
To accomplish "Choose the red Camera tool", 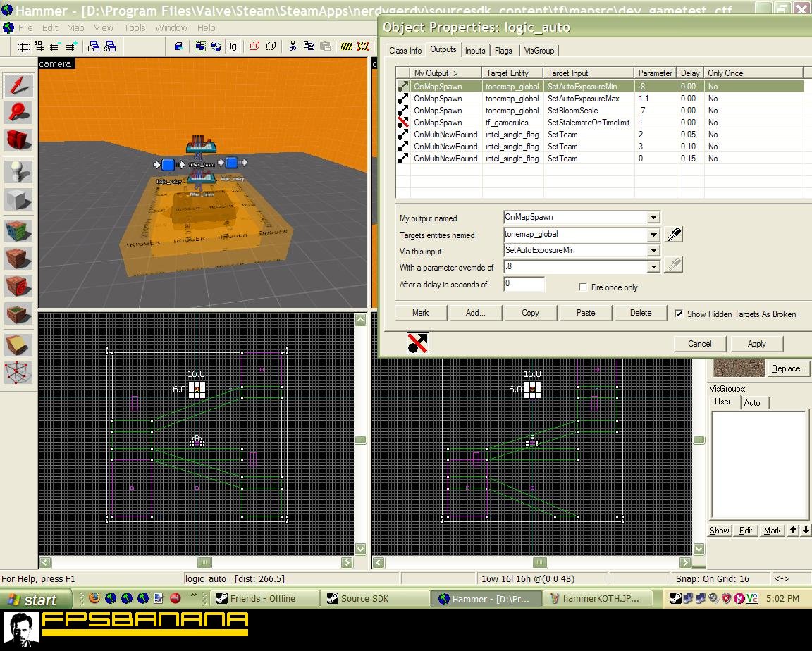I will 18,139.
